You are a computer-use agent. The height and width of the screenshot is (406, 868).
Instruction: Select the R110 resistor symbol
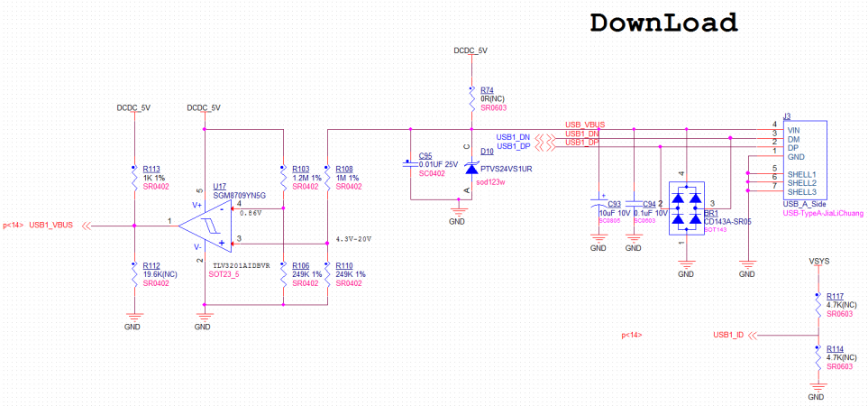[x=327, y=274]
